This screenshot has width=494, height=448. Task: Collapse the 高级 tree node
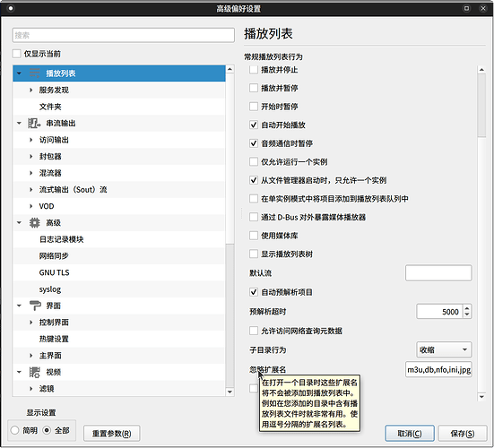click(x=19, y=222)
